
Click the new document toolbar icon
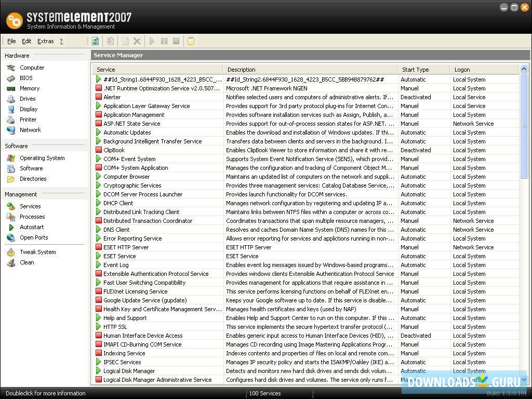[x=125, y=42]
